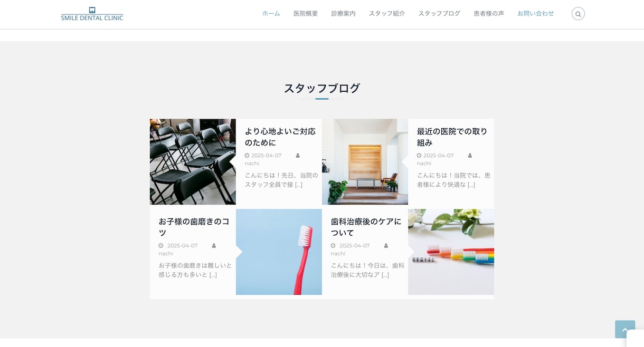Click clock icon on お子様の歯磨きのコツ post
The width and height of the screenshot is (644, 347).
tap(161, 246)
